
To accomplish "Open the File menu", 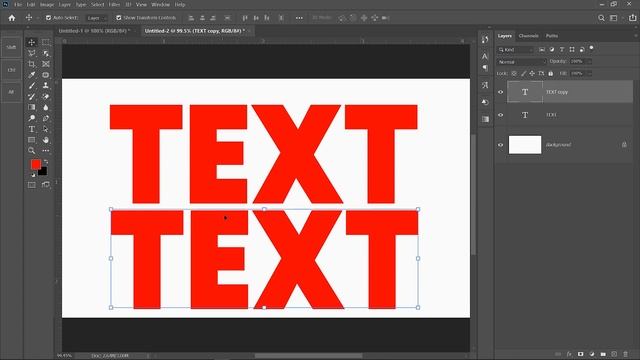I will 18,4.
